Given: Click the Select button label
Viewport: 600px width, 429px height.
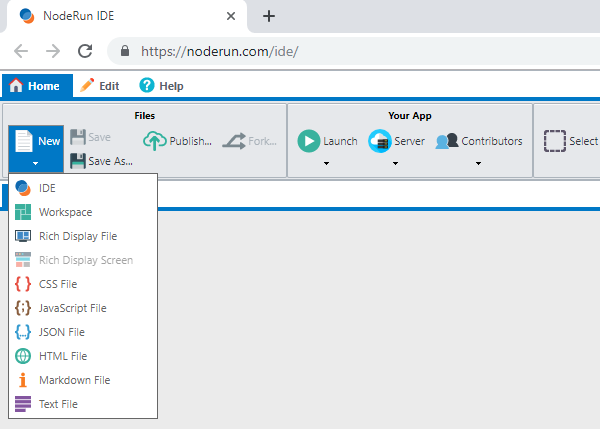Looking at the screenshot, I should [584, 141].
